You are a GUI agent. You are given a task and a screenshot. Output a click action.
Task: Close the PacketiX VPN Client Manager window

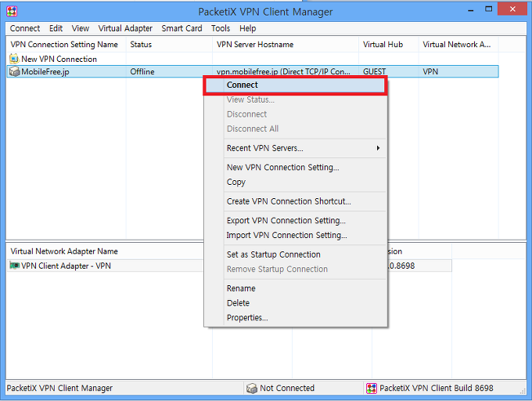pyautogui.click(x=512, y=9)
